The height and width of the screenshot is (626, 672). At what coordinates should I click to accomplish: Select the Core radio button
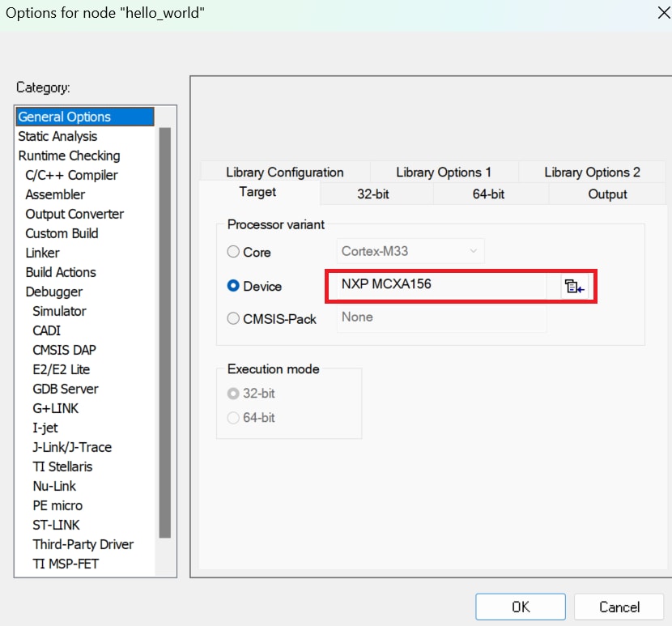point(234,252)
